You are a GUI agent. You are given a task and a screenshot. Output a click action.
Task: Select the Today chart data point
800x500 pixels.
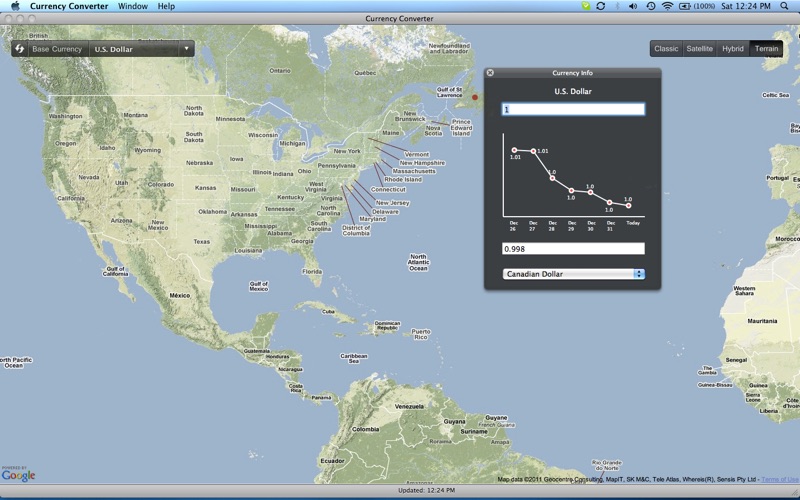629,206
